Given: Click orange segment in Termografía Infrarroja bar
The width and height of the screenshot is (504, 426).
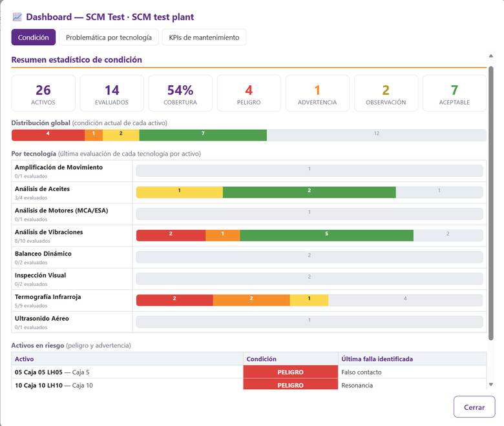Looking at the screenshot, I should point(251,300).
